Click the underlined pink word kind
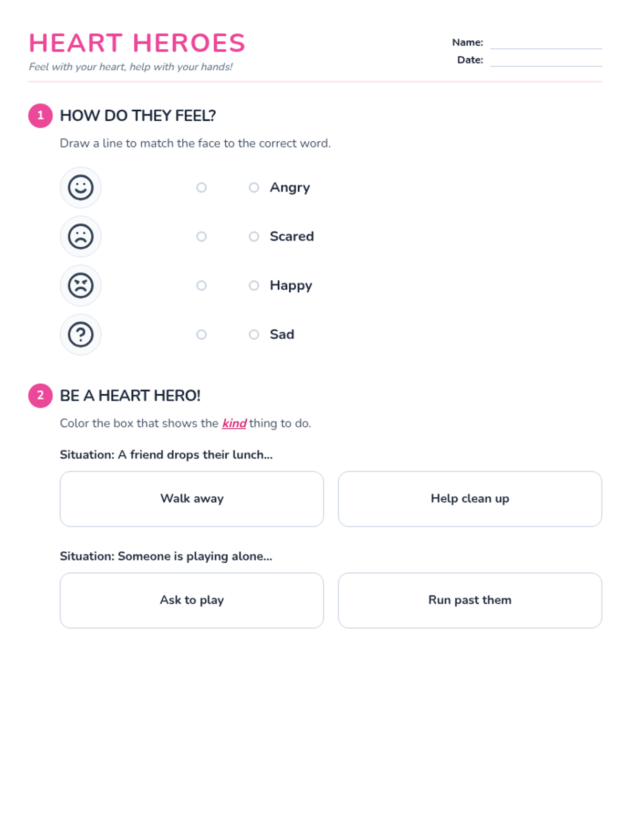 pyautogui.click(x=234, y=423)
